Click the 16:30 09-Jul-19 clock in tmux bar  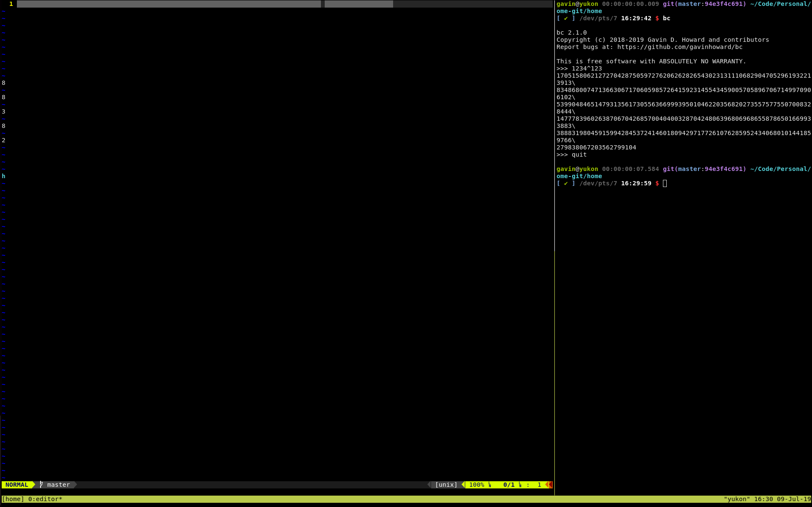point(782,499)
